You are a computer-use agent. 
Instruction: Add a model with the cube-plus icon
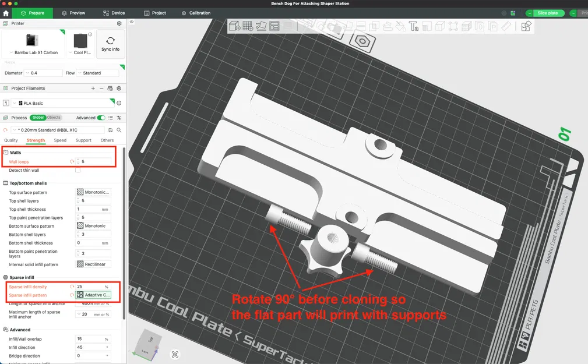coord(234,26)
